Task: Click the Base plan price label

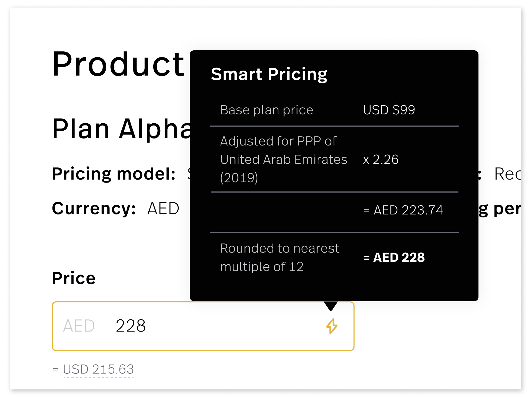Action: tap(267, 110)
